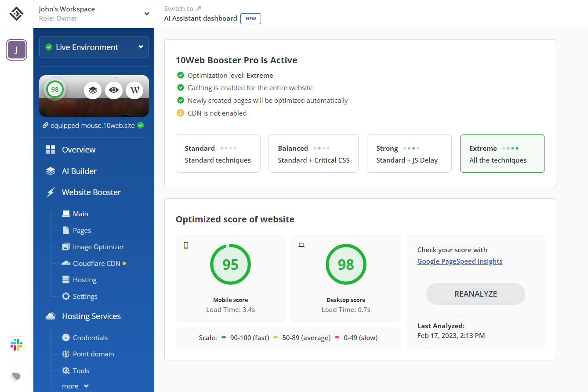Open the Live Environment dropdown
The image size is (588, 392).
coord(94,47)
